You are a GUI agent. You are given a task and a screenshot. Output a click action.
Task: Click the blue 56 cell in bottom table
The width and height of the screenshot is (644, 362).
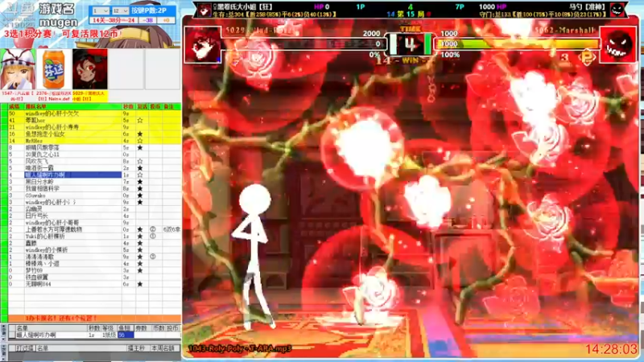[x=126, y=335]
